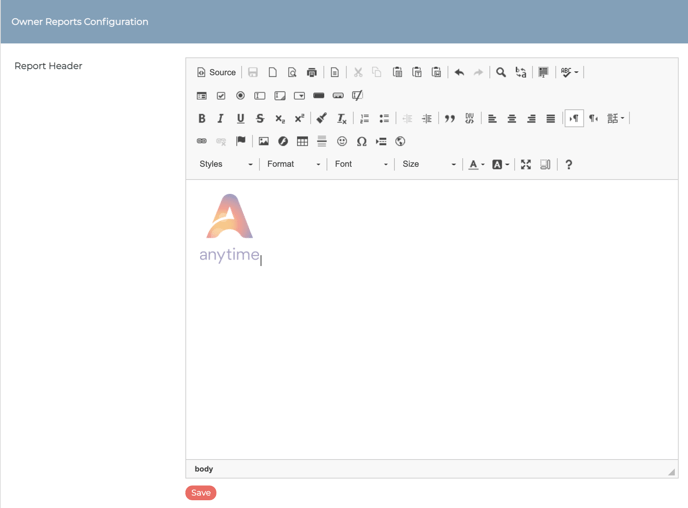Click Paste as plain text icon
688x508 pixels.
[417, 72]
